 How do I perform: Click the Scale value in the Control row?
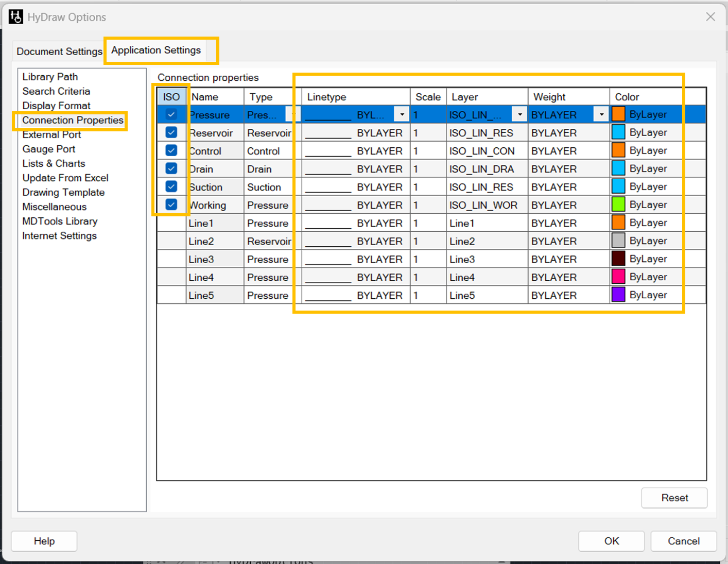[x=428, y=151]
